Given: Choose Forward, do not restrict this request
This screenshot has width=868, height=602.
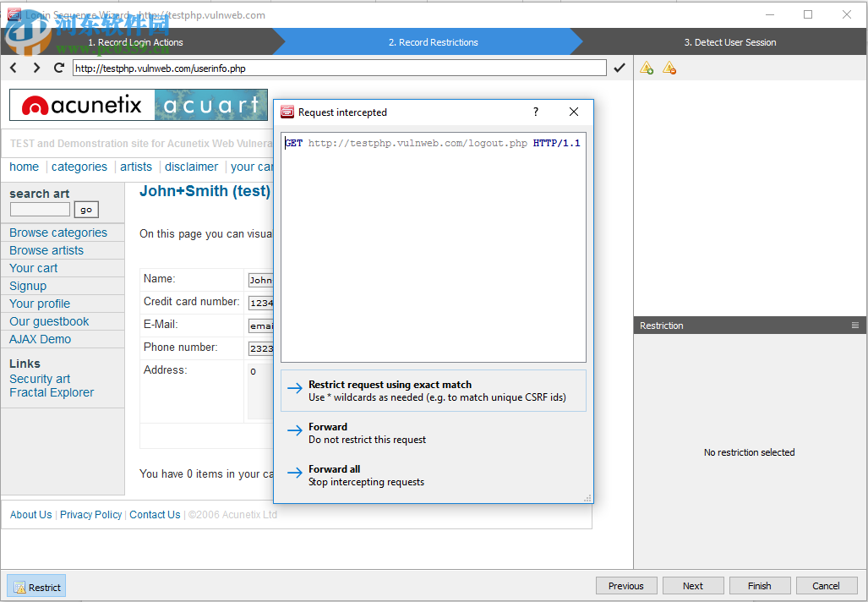Looking at the screenshot, I should [x=434, y=433].
